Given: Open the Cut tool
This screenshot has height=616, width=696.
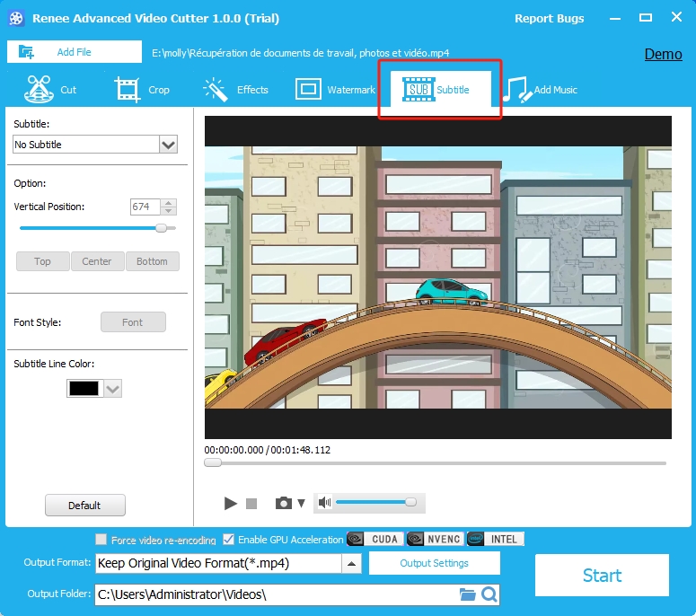Looking at the screenshot, I should [x=51, y=90].
